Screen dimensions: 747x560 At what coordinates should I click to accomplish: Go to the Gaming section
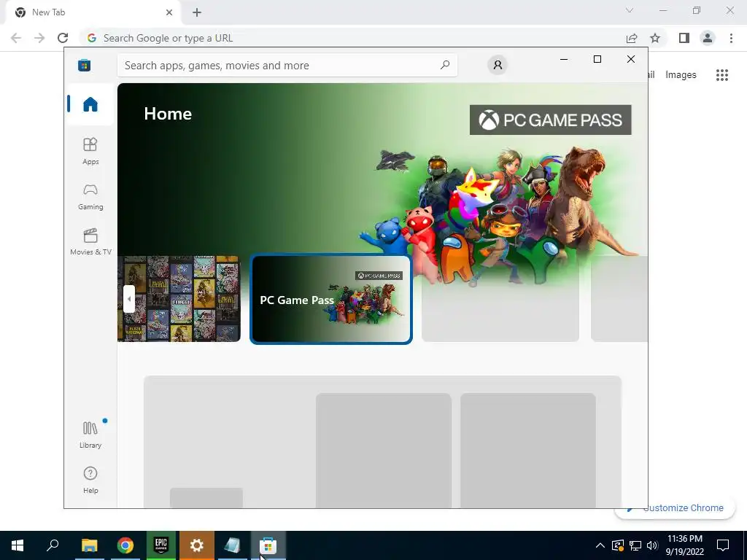coord(90,197)
